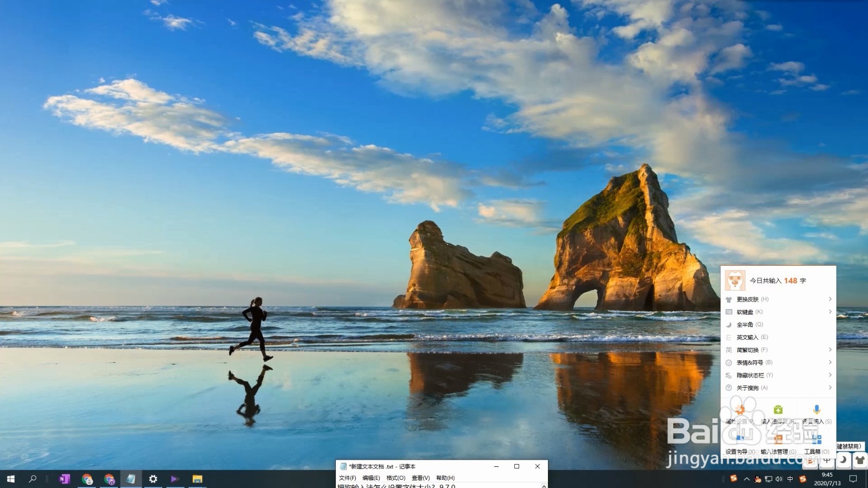The width and height of the screenshot is (868, 488).
Task: Expand the 更换皮肤 submenu arrow
Action: (830, 299)
